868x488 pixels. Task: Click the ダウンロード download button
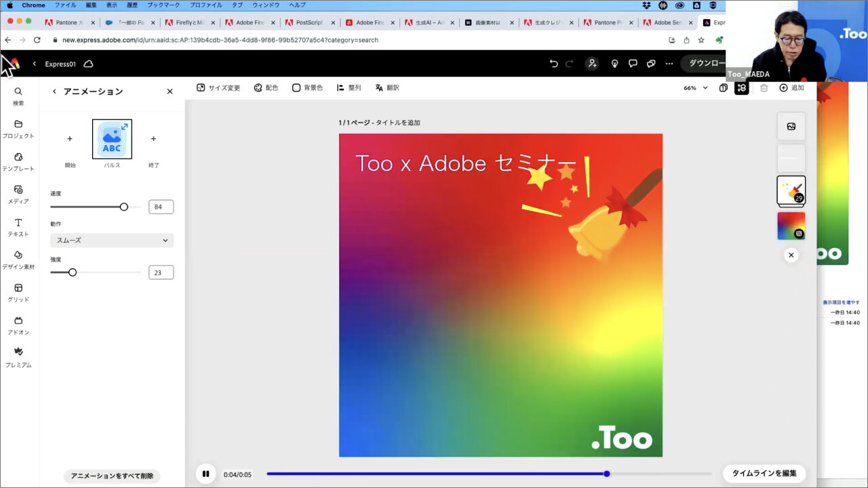(x=704, y=64)
